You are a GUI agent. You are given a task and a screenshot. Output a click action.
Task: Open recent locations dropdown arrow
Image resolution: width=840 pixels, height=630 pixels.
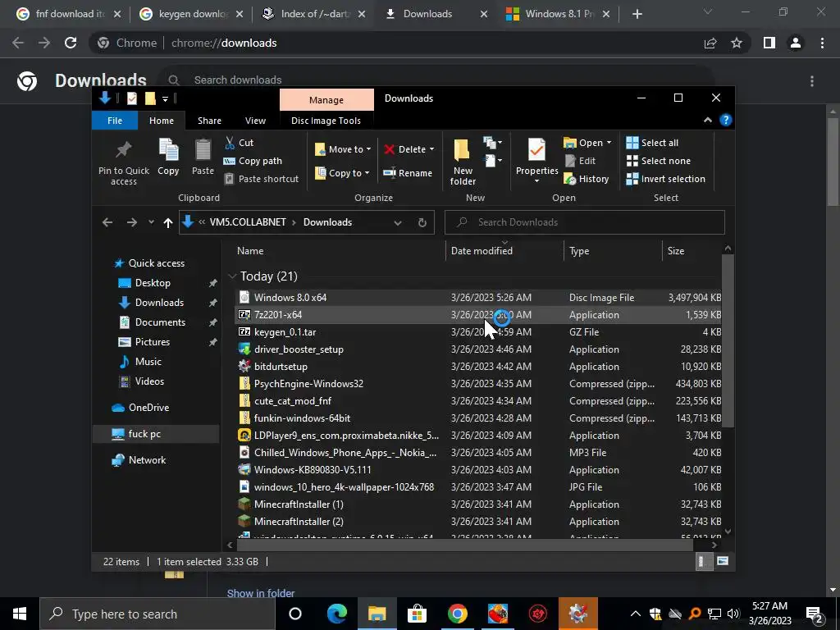tap(151, 222)
